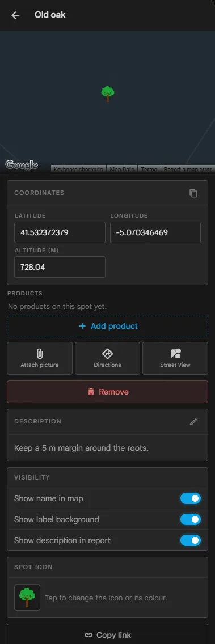The height and width of the screenshot is (644, 215).
Task: Open Keyboard shortcuts on the map
Action: tap(78, 169)
